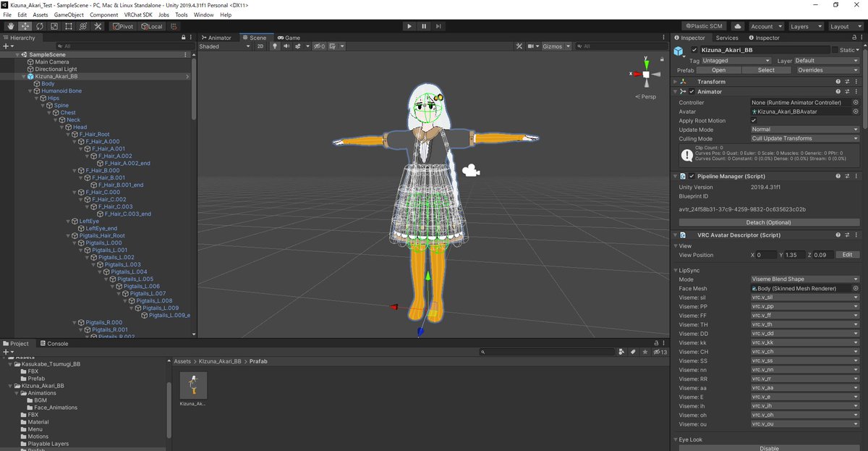Open the Assets menu
The image size is (868, 451).
[41, 14]
